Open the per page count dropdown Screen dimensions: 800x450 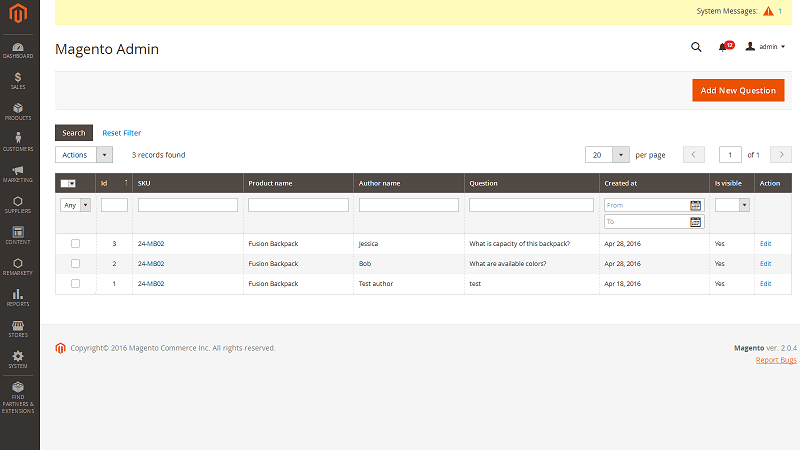620,155
